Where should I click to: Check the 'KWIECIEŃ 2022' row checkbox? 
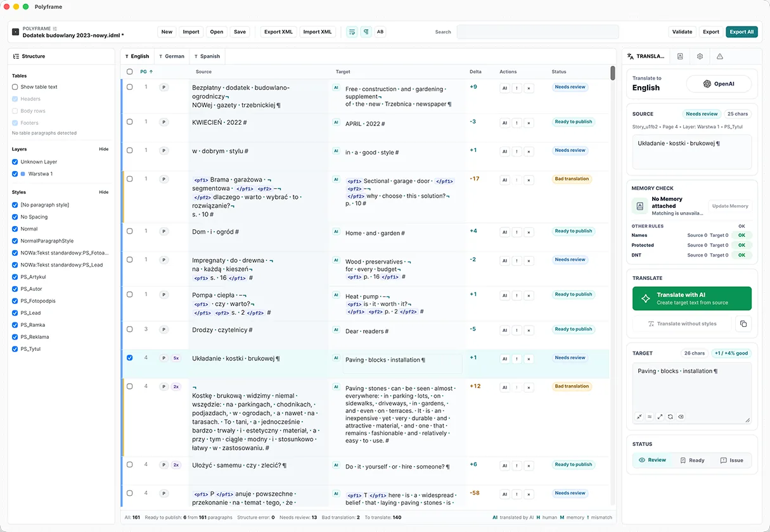129,122
